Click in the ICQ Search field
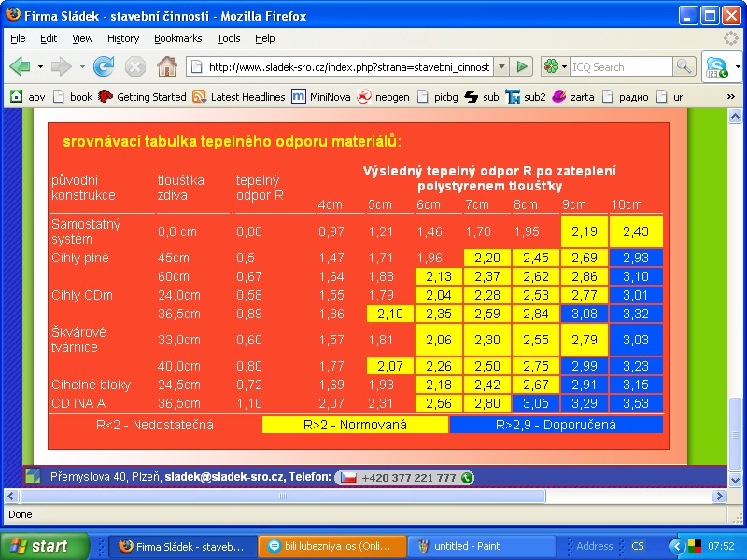 (620, 67)
